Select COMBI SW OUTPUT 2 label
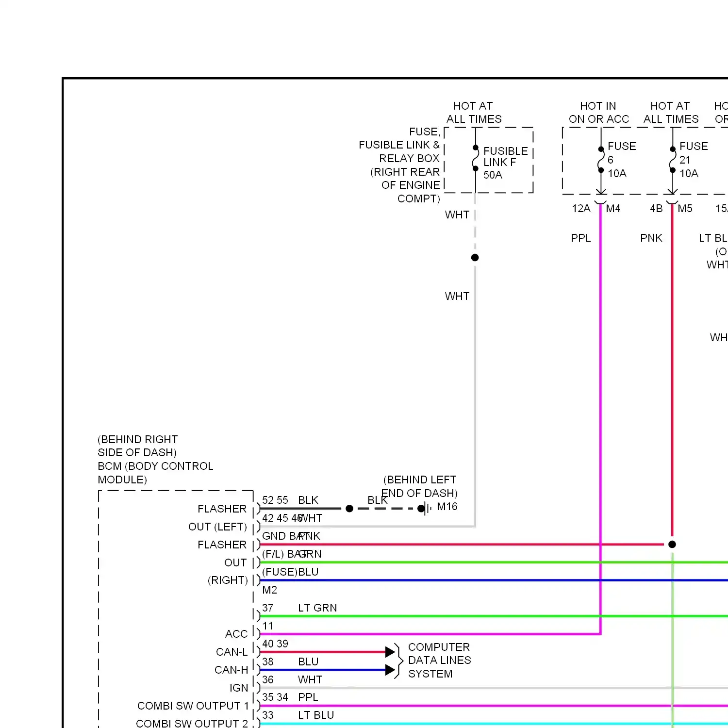The height and width of the screenshot is (728, 728). click(x=192, y=724)
